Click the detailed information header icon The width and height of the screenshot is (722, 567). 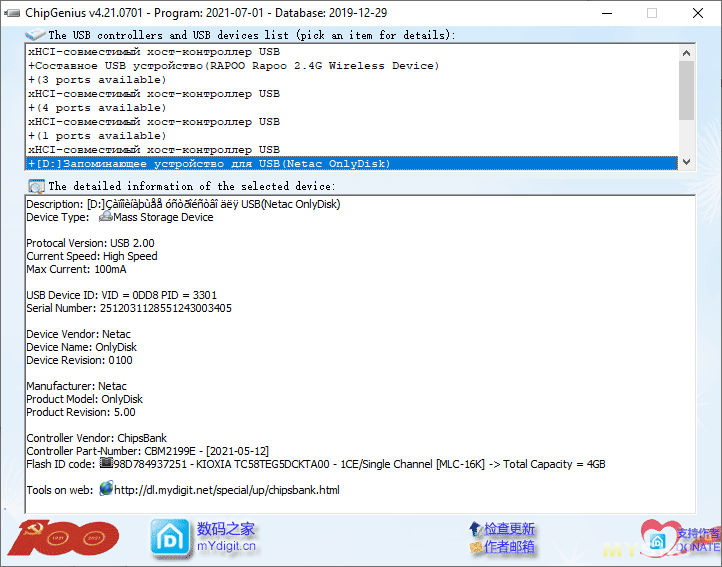tap(36, 186)
